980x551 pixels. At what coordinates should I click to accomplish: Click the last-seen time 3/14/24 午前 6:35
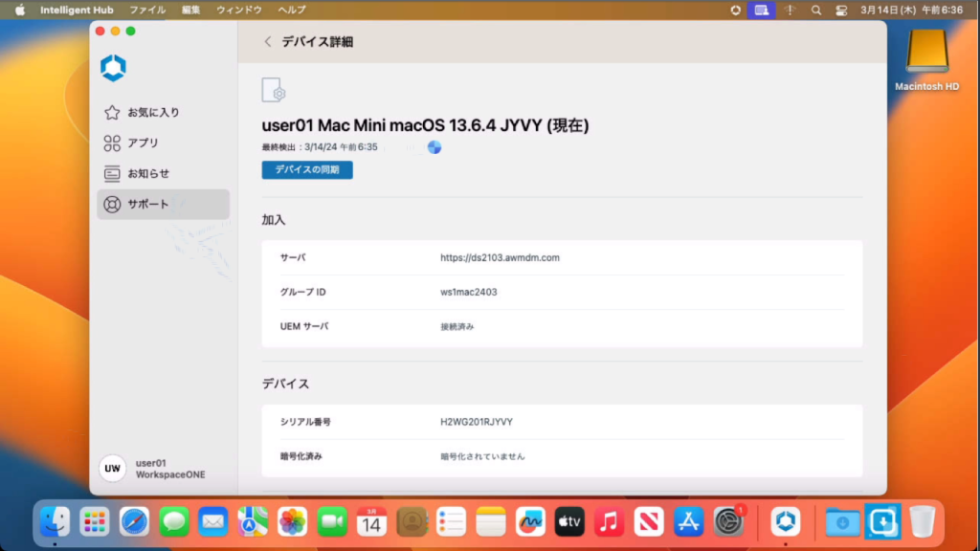pos(341,147)
